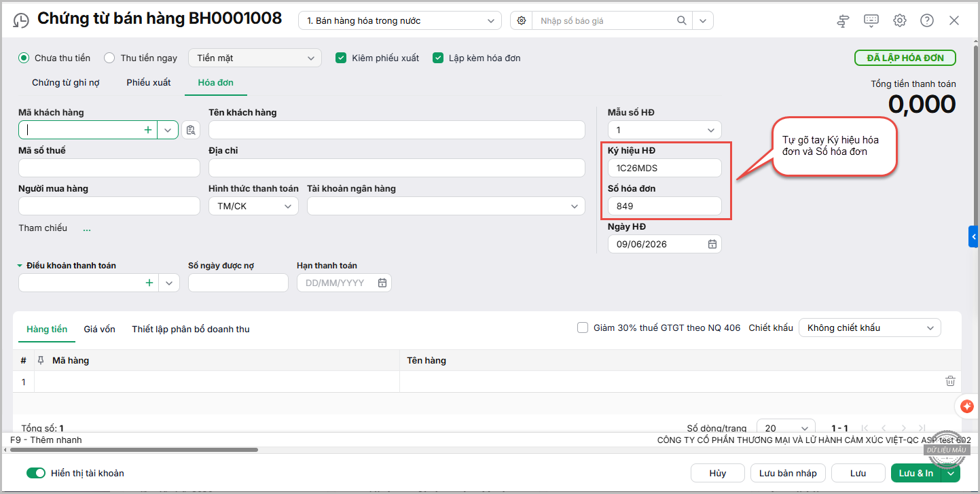Expand Mã khách hàng dropdown arrow
The height and width of the screenshot is (494, 980).
click(x=167, y=130)
